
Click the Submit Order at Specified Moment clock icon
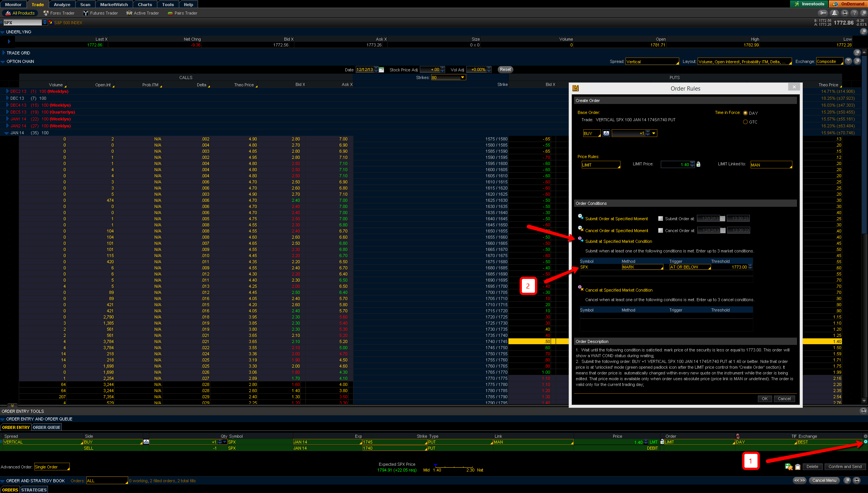click(x=581, y=217)
